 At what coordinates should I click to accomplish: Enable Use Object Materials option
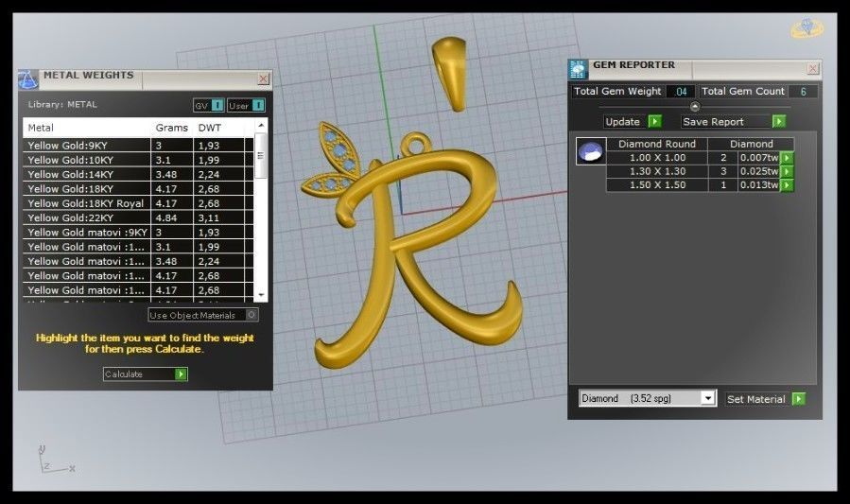(x=203, y=315)
